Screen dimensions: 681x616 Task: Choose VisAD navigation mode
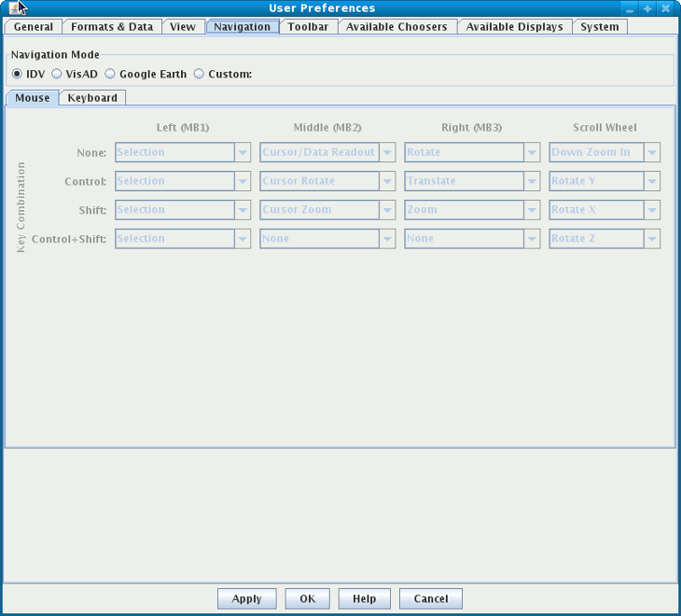click(x=57, y=74)
